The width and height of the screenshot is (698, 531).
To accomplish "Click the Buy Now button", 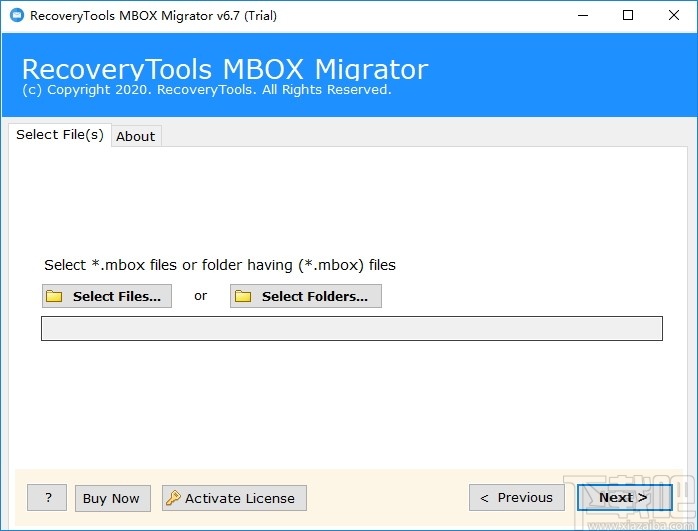I will (x=113, y=498).
